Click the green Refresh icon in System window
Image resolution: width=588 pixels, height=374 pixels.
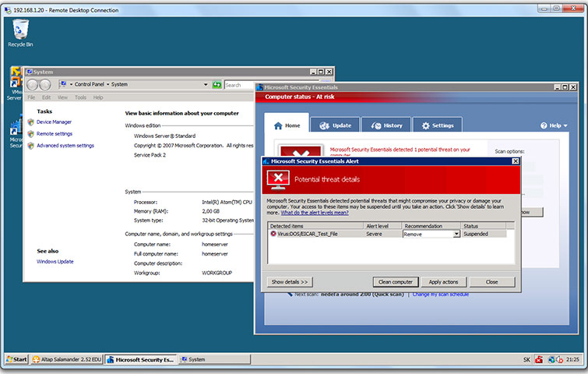(x=217, y=85)
